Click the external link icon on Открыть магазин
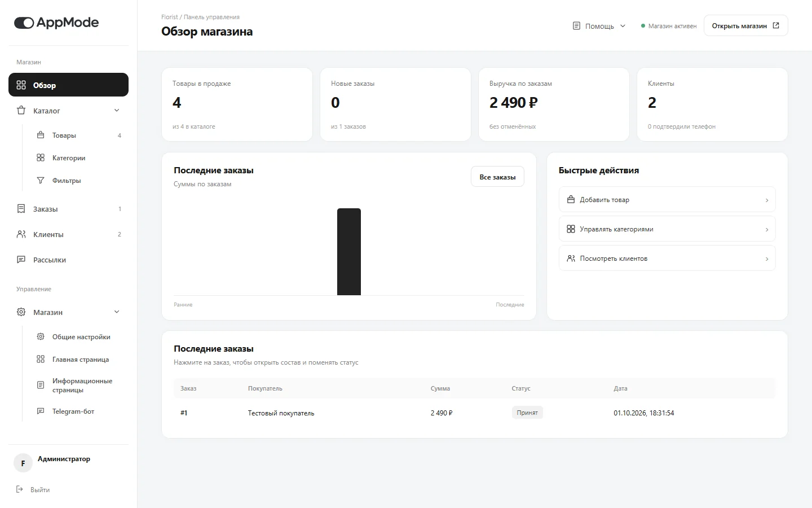 tap(776, 25)
